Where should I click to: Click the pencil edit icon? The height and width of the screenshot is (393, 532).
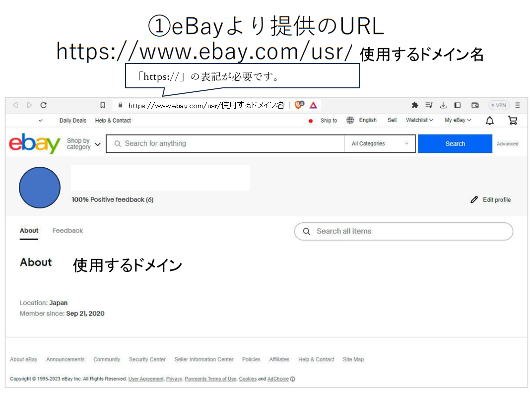point(474,199)
